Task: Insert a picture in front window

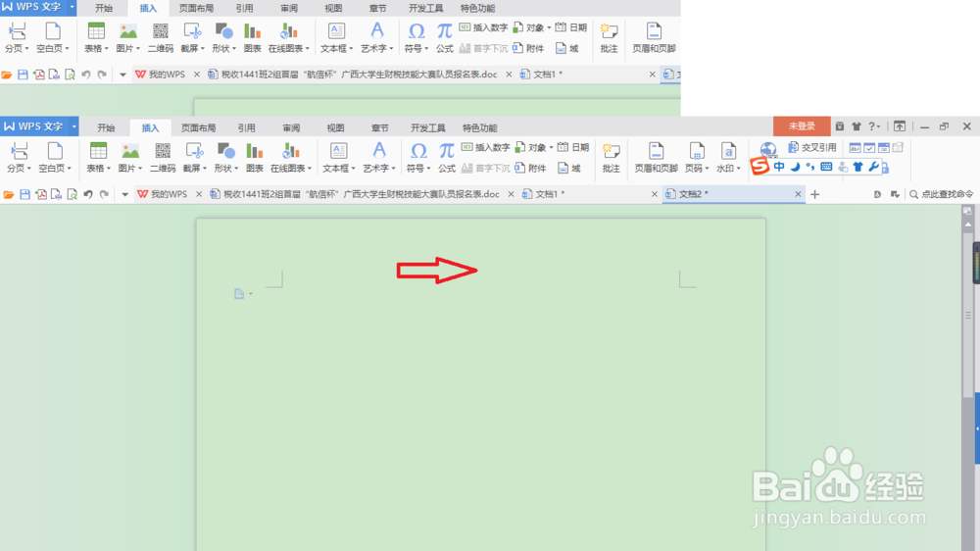Action: coord(130,157)
